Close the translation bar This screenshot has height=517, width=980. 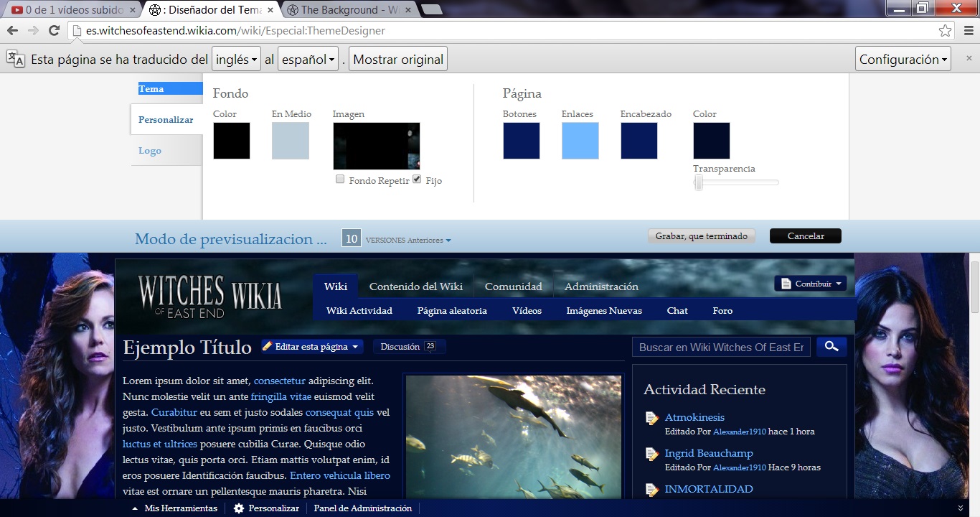pyautogui.click(x=969, y=59)
